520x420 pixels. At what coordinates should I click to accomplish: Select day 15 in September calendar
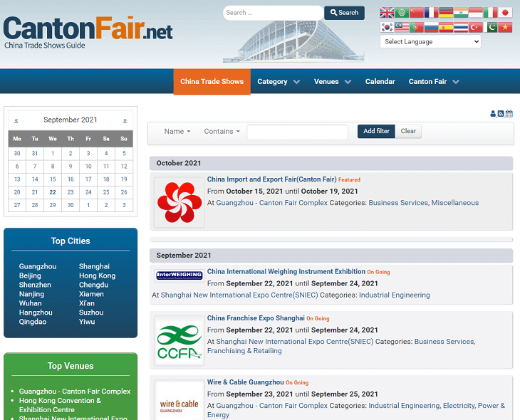pyautogui.click(x=53, y=179)
